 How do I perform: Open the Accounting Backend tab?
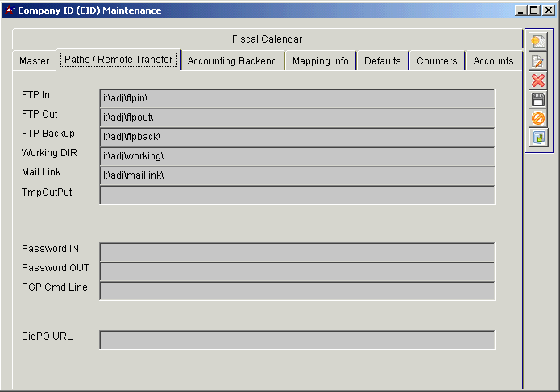click(232, 61)
